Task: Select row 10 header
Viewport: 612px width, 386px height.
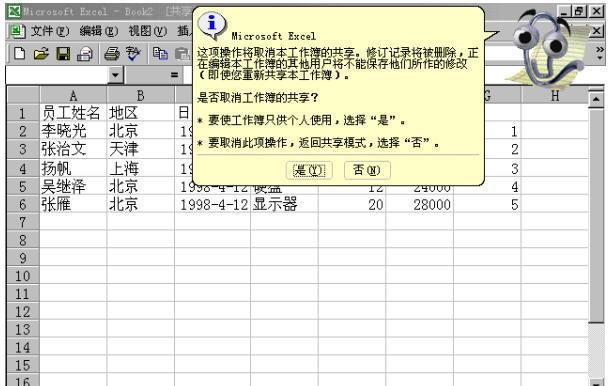Action: tap(23, 276)
